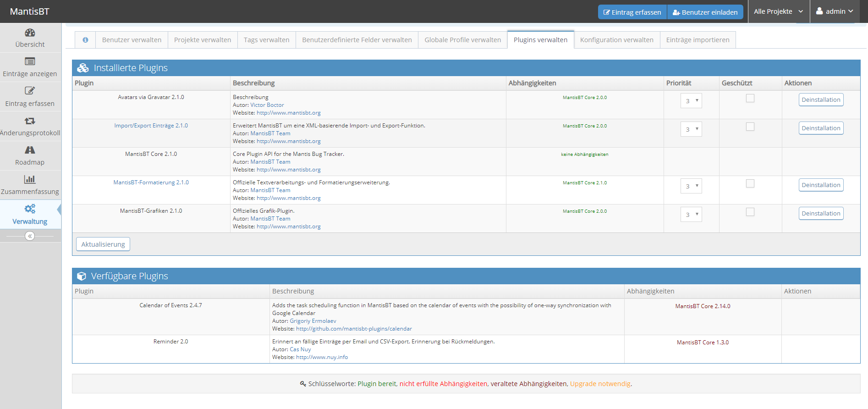Click the key icon next to Schlüsselworte

pyautogui.click(x=303, y=384)
